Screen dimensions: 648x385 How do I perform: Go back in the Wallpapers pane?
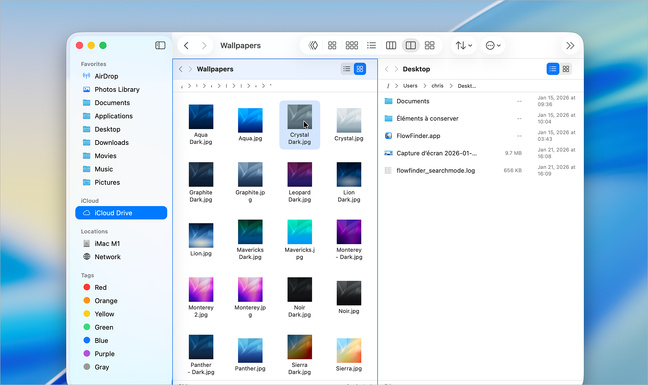tap(181, 69)
